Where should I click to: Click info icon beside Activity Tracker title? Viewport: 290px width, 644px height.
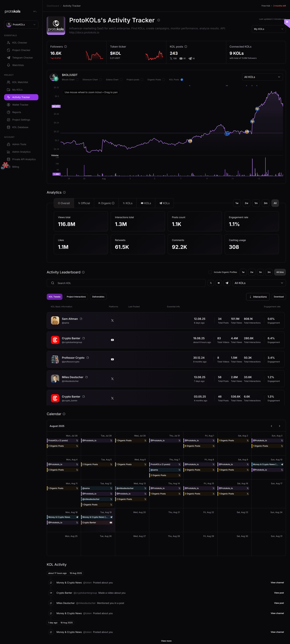pos(158,20)
